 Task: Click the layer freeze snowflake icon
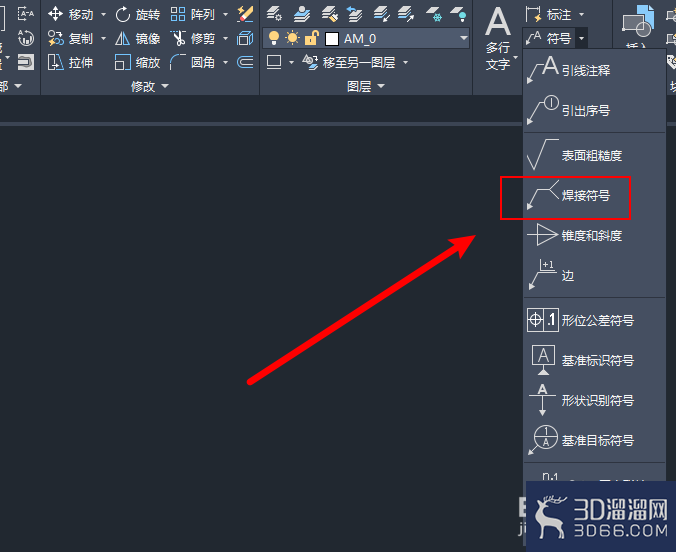click(x=434, y=13)
